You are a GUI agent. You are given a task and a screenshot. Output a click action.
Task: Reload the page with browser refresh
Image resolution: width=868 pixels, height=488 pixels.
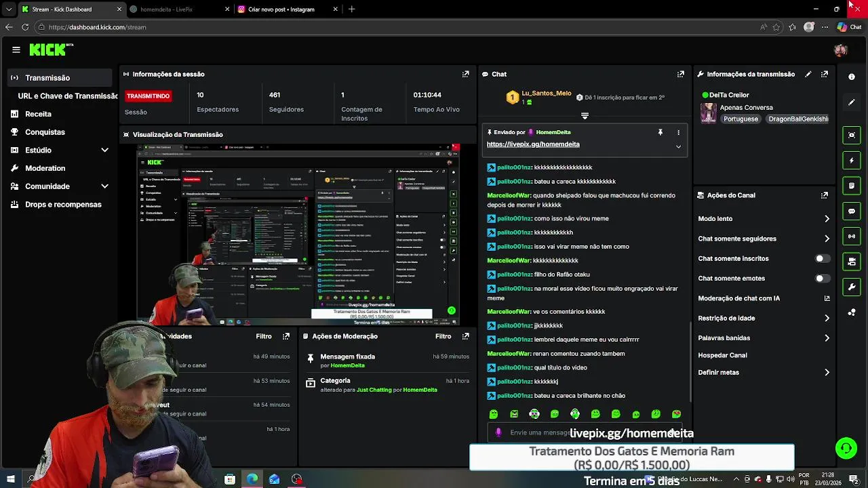25,27
